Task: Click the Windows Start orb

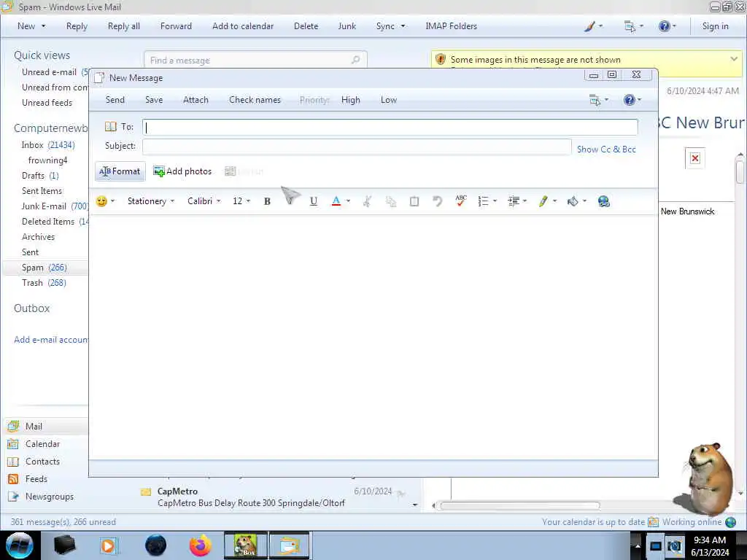Action: click(20, 545)
